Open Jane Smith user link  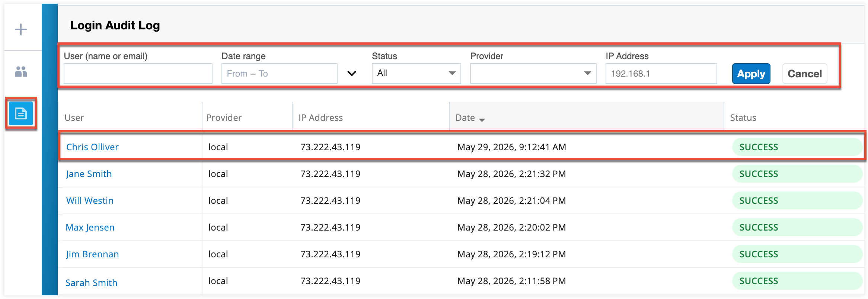coord(89,174)
